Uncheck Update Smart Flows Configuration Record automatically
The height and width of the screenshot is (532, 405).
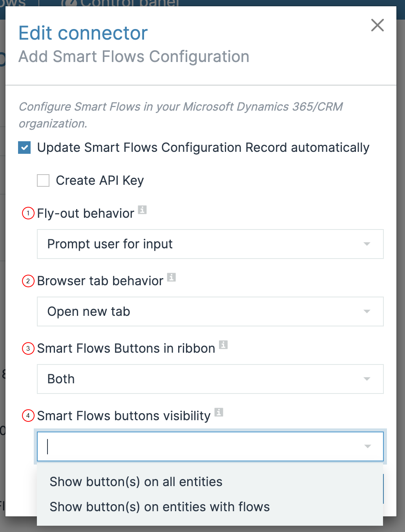(x=24, y=148)
